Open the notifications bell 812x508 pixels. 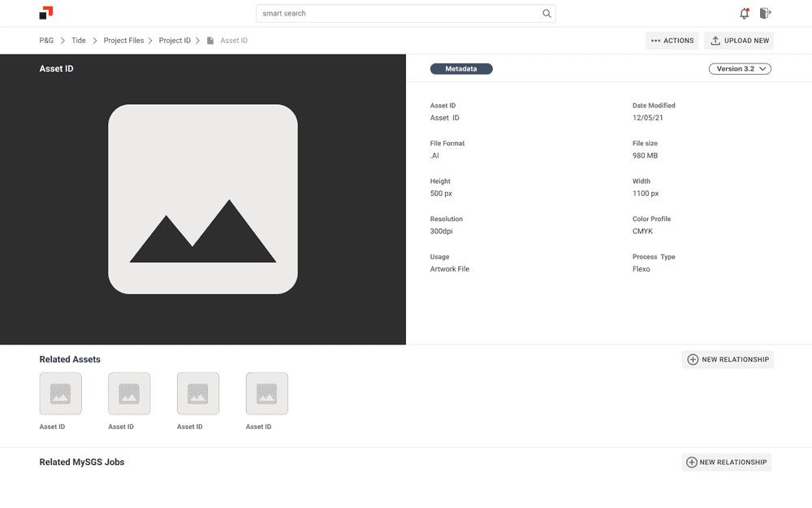point(744,13)
